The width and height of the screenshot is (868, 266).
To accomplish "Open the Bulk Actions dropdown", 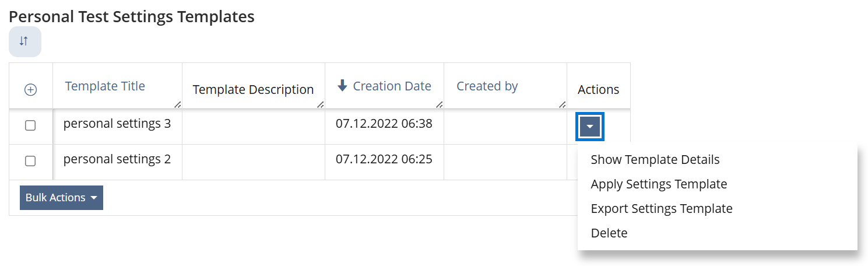I will [61, 198].
